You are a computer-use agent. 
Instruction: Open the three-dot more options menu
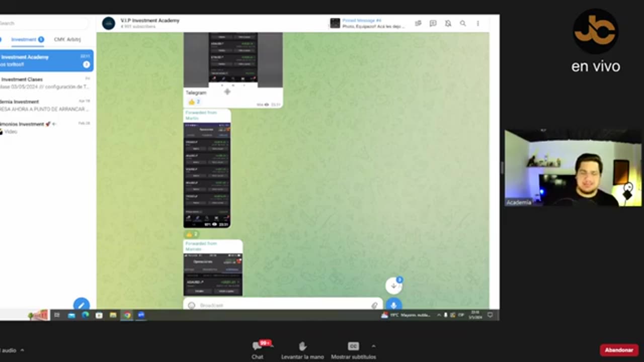pyautogui.click(x=477, y=23)
